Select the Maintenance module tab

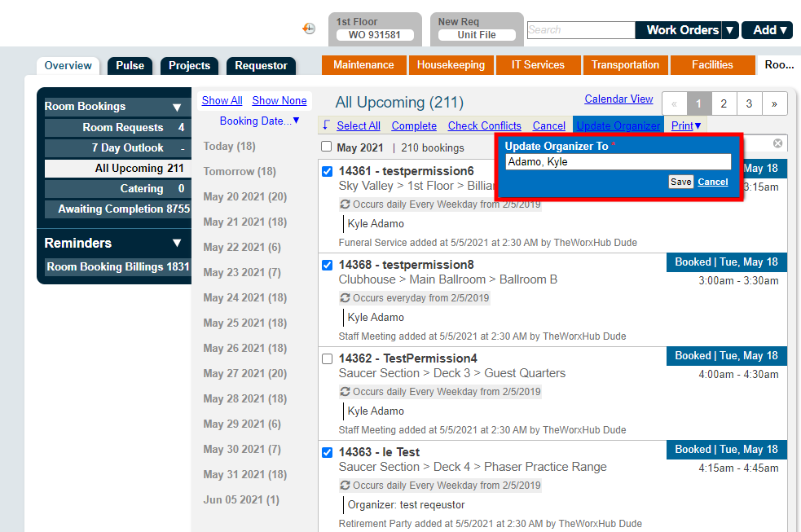click(x=363, y=65)
